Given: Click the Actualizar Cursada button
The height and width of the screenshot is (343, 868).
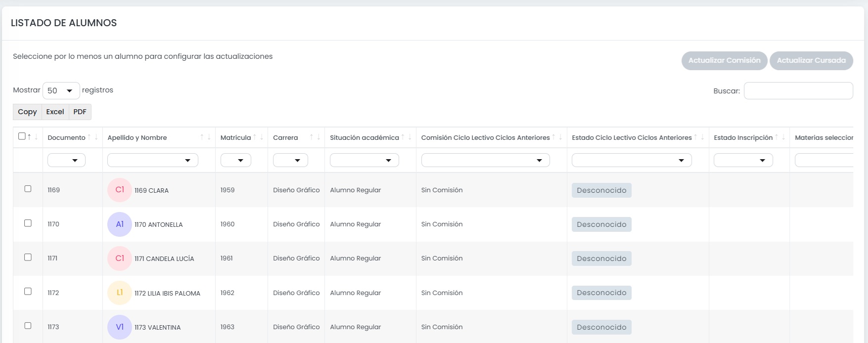Looking at the screenshot, I should point(811,60).
